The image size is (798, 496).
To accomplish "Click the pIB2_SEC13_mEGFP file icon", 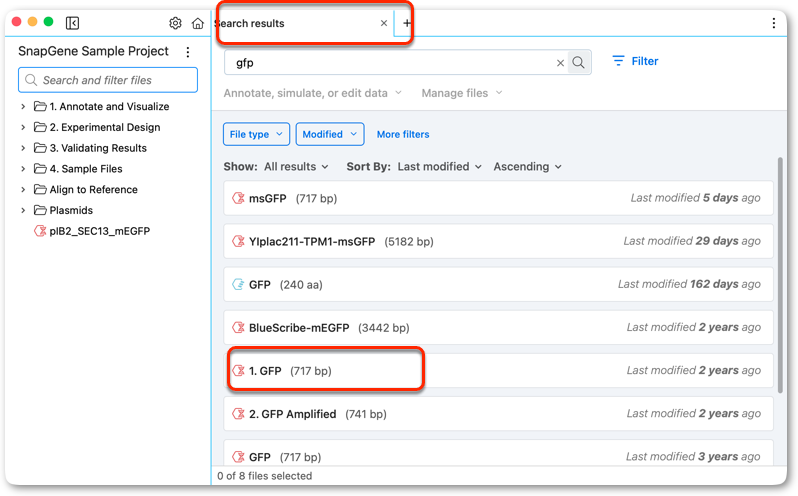I will (40, 231).
